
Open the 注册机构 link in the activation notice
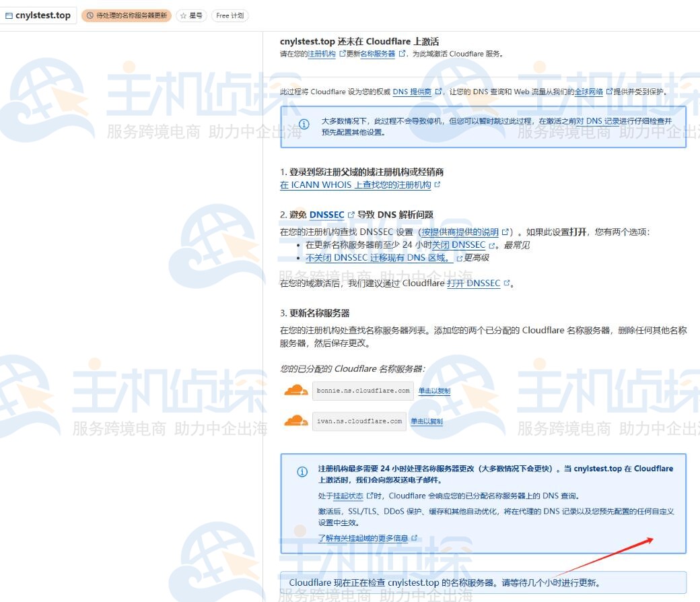(322, 54)
